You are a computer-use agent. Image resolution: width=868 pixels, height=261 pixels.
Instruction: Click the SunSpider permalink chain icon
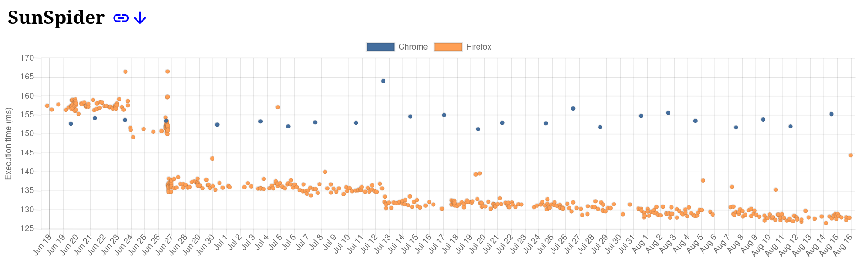coord(121,18)
